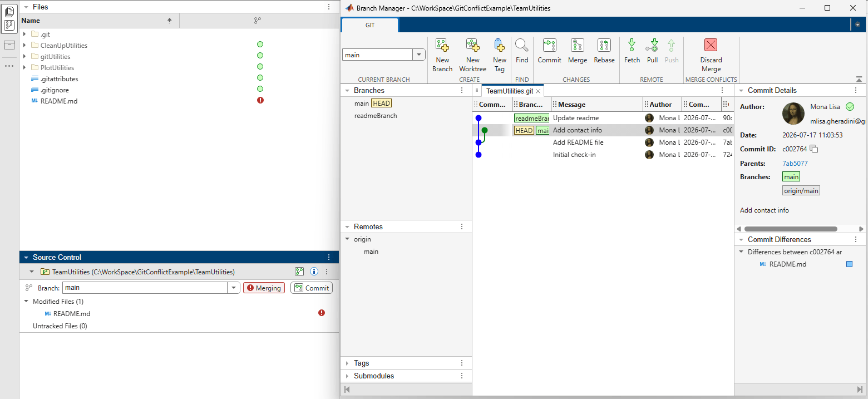The image size is (868, 399).
Task: Expand the .git folder
Action: coord(24,34)
